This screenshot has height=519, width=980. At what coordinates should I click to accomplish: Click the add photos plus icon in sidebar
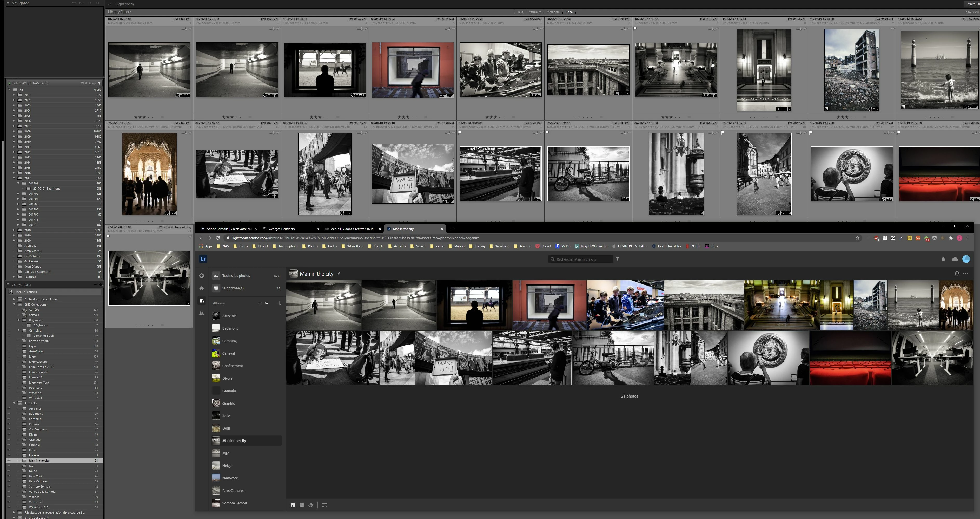202,276
